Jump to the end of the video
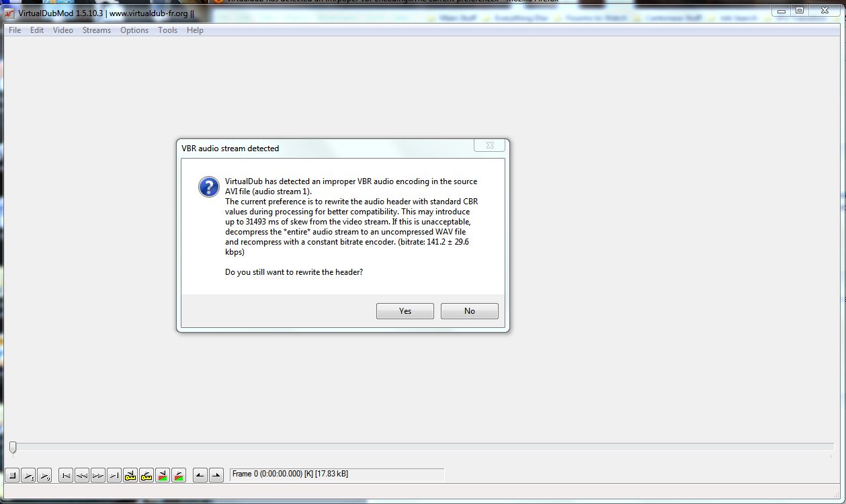Image resolution: width=846 pixels, height=504 pixels. tap(114, 476)
